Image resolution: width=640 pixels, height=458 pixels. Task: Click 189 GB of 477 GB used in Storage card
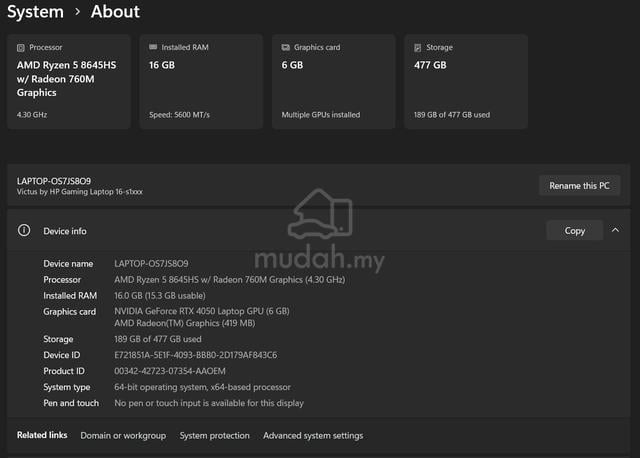tap(452, 115)
